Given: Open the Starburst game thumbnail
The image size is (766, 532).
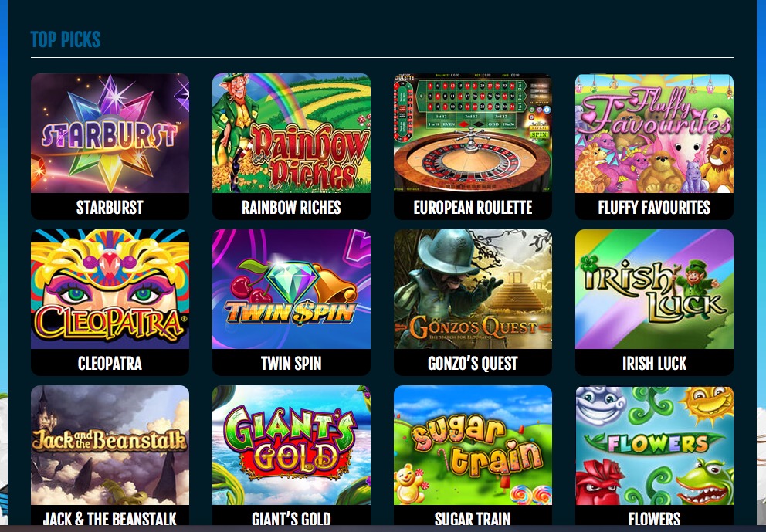Looking at the screenshot, I should tap(110, 133).
